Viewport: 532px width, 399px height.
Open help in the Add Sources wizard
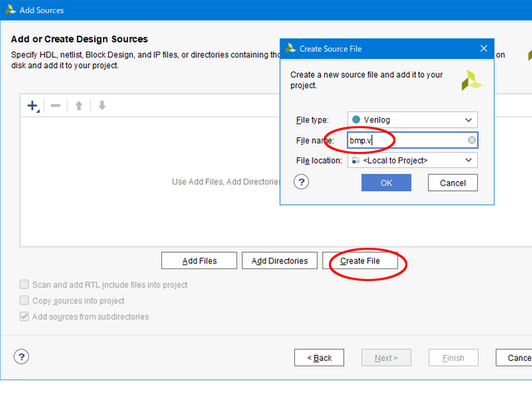[x=22, y=357]
